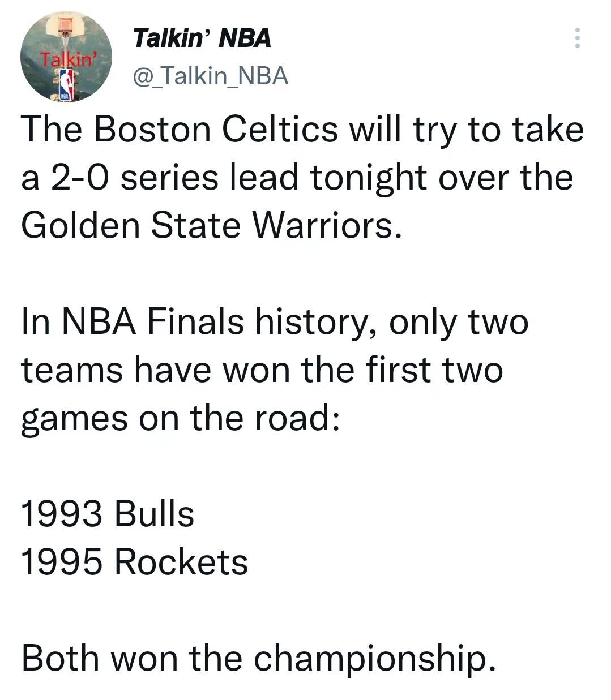
Task: Open the Talkin' NBA profile avatar
Action: tap(66, 58)
